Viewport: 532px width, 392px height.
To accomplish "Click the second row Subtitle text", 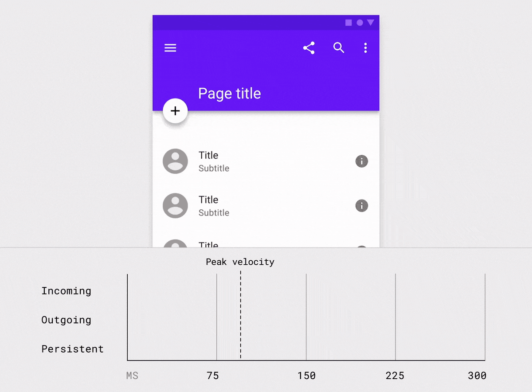I will coord(214,212).
